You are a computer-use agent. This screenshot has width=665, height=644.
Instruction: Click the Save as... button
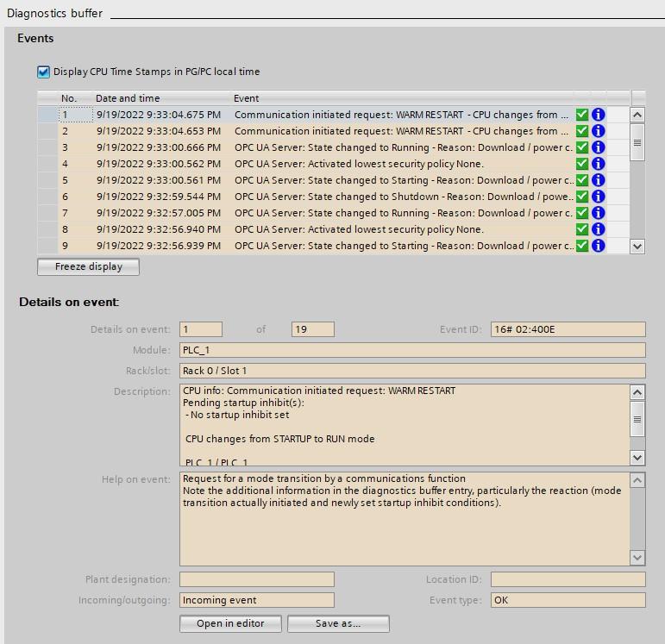point(338,623)
